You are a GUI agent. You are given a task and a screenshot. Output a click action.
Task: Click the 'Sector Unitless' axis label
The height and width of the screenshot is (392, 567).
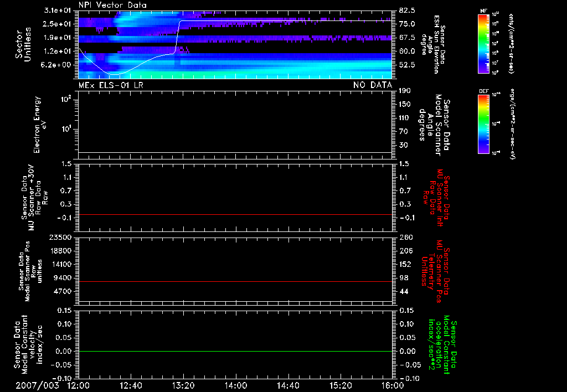pos(23,44)
